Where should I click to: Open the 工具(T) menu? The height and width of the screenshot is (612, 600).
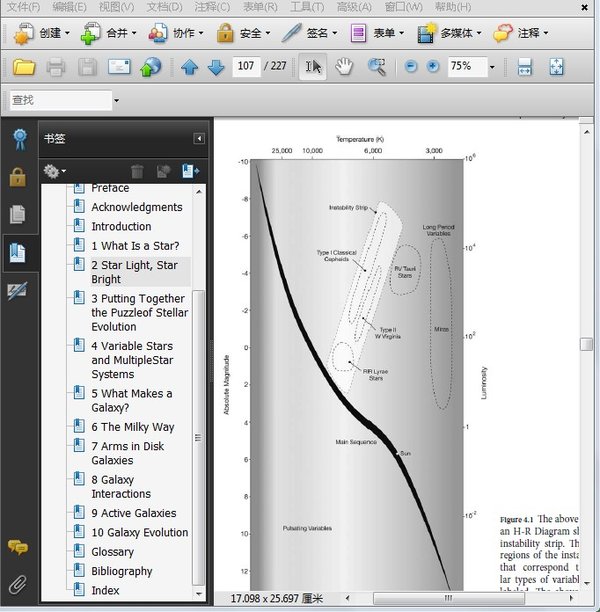(x=305, y=7)
